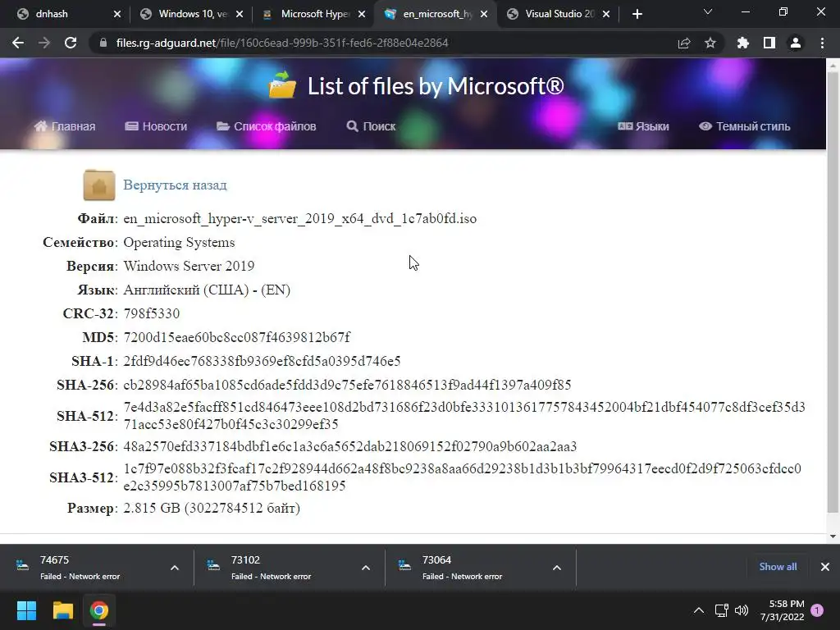Click the CRC-32 value 798f5330
Screen dimensions: 840x630
point(152,313)
